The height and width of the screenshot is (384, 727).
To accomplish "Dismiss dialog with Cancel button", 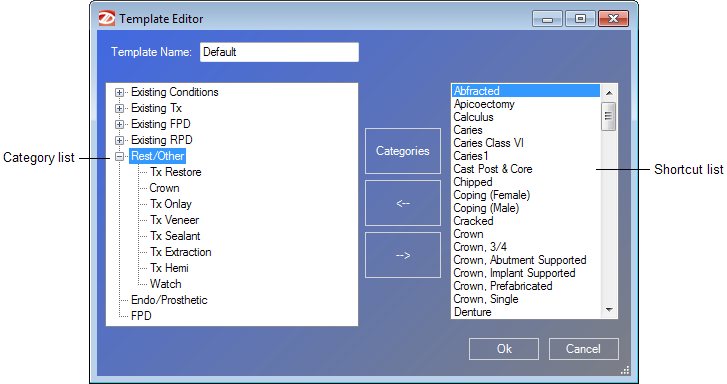I will click(x=583, y=349).
